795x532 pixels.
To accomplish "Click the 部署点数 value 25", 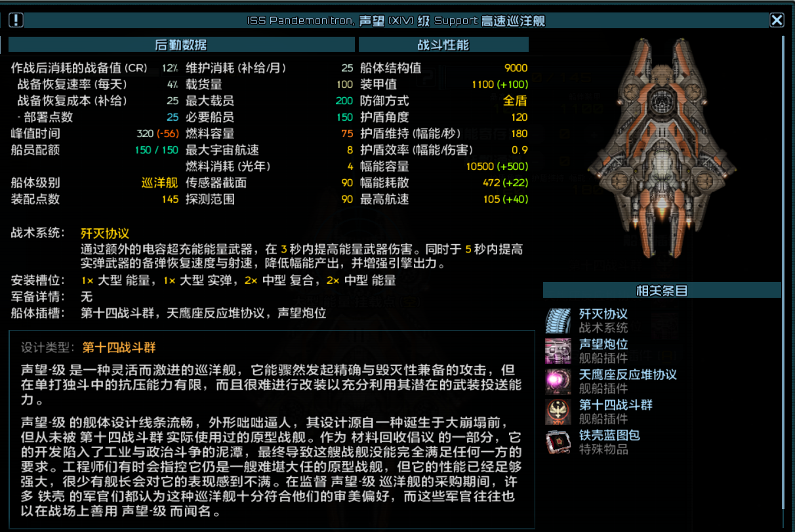I will pos(173,117).
